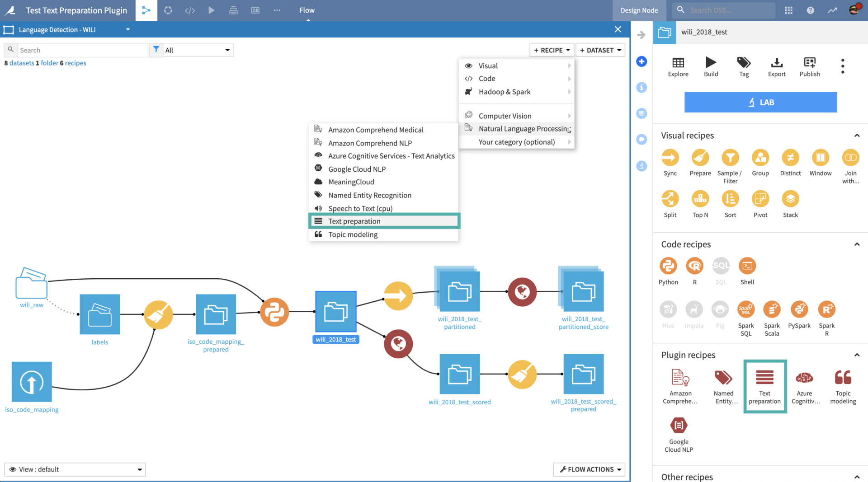Click the Explore dataset icon
This screenshot has height=482, width=868.
coord(678,63)
